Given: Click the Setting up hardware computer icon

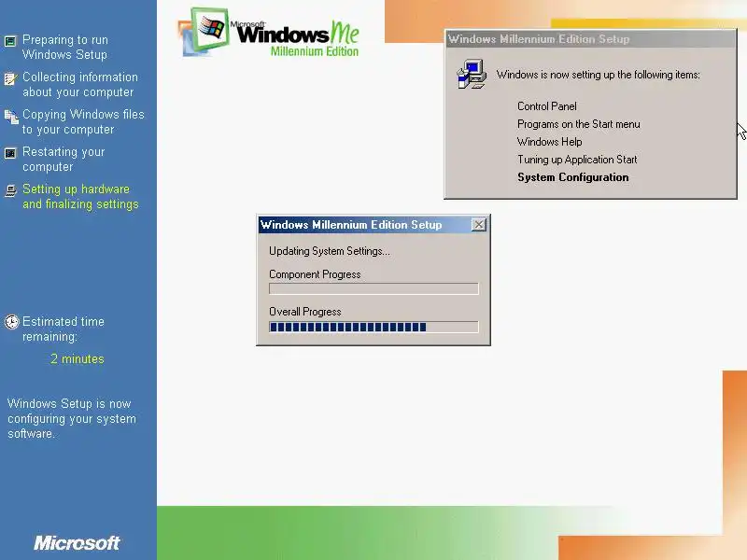Looking at the screenshot, I should pos(10,190).
